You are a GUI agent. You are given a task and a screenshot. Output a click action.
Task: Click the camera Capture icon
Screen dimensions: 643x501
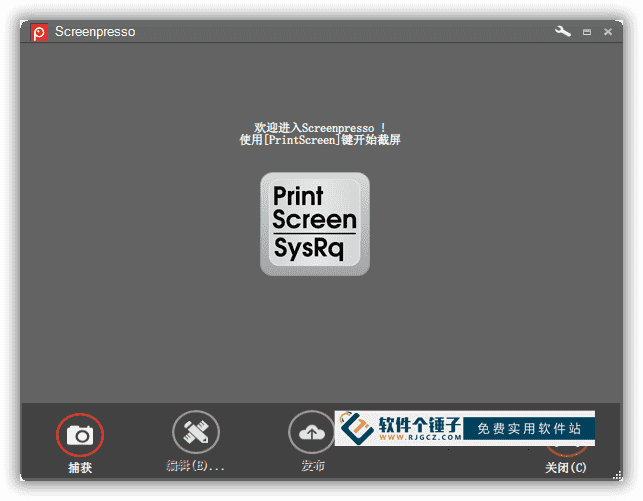point(80,435)
